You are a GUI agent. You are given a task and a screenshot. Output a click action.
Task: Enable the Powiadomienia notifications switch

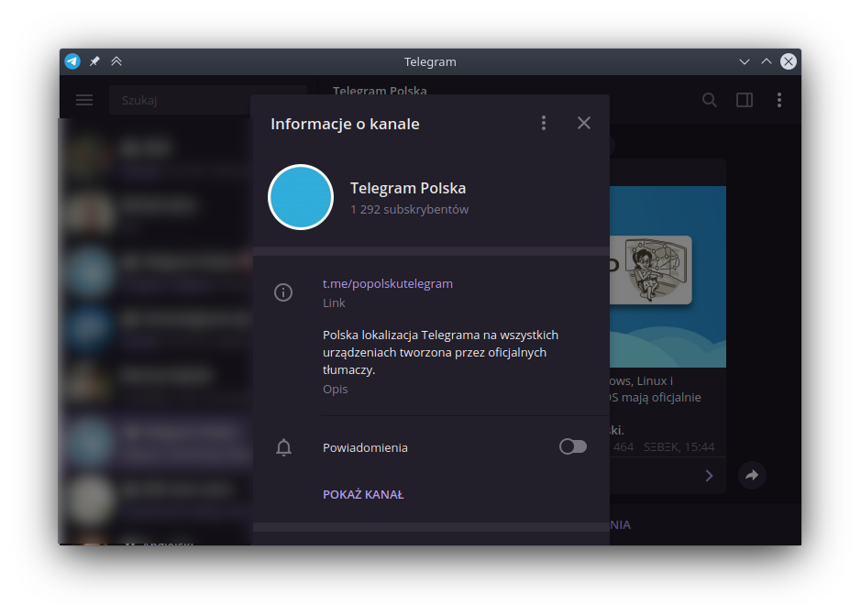click(572, 446)
